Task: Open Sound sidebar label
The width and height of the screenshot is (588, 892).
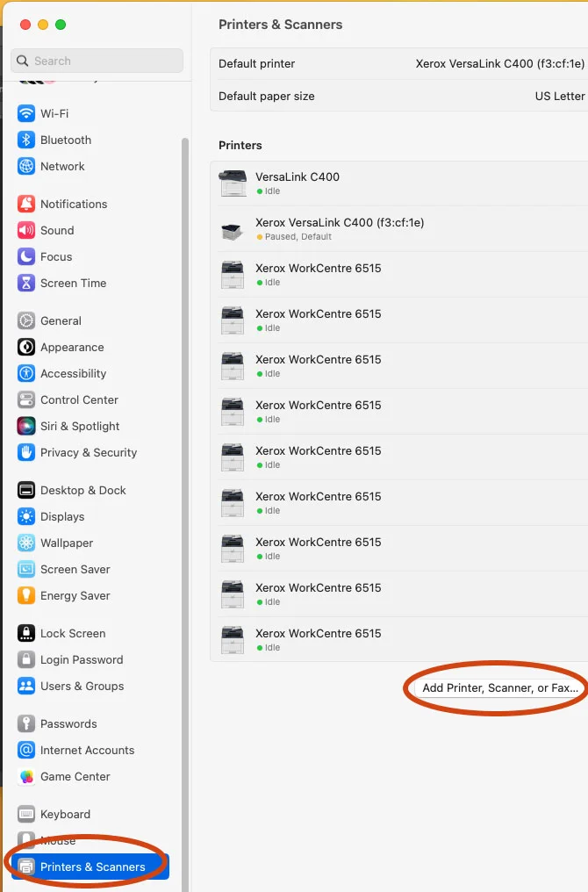Action: point(57,230)
